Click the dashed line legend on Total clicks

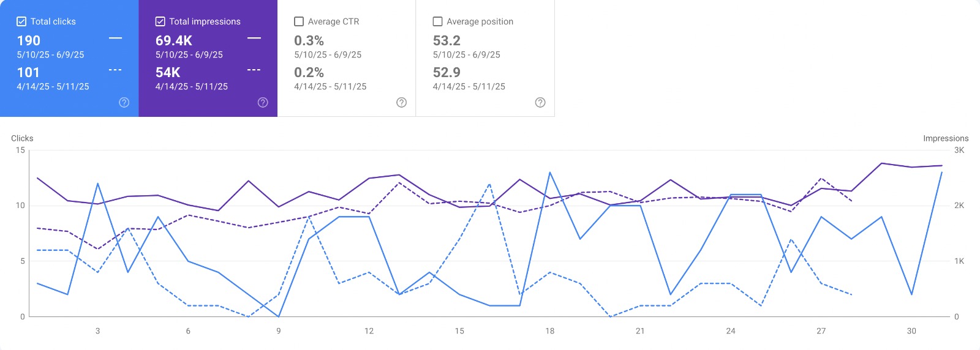pyautogui.click(x=115, y=70)
